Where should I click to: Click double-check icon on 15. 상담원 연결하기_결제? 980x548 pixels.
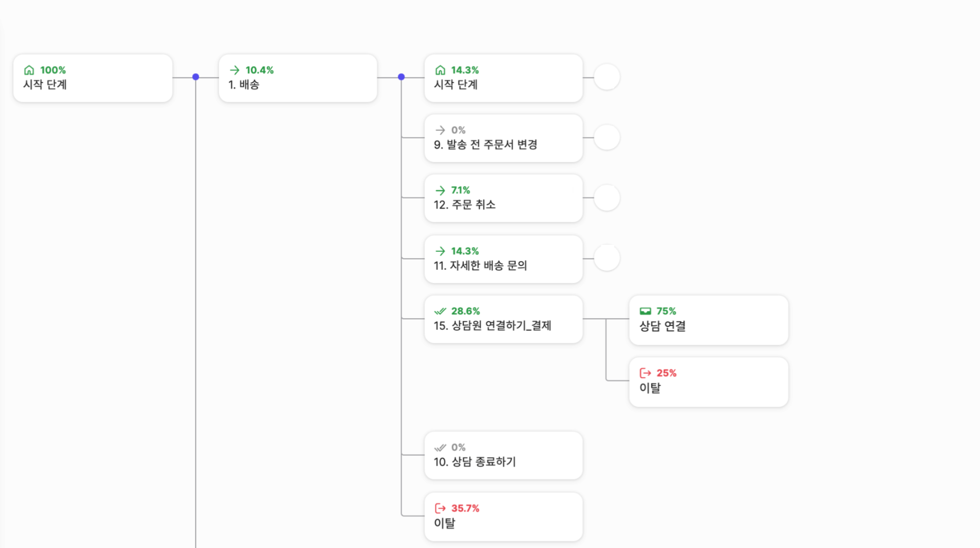click(x=440, y=311)
